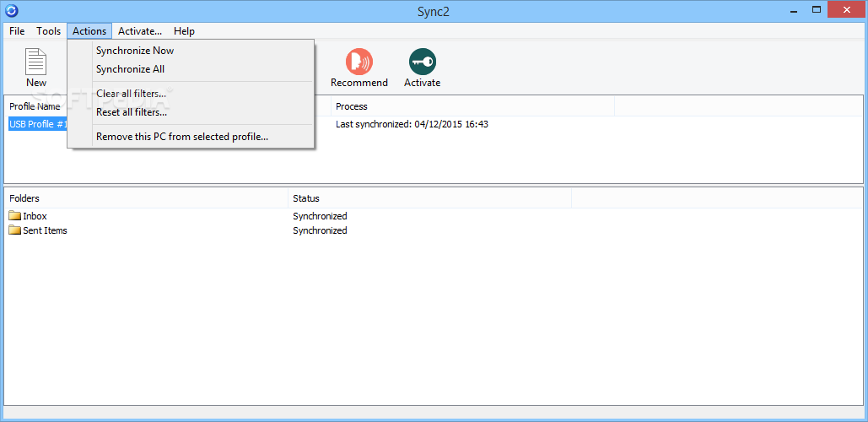Viewport: 868px width, 422px height.
Task: Open the Help menu
Action: [184, 31]
